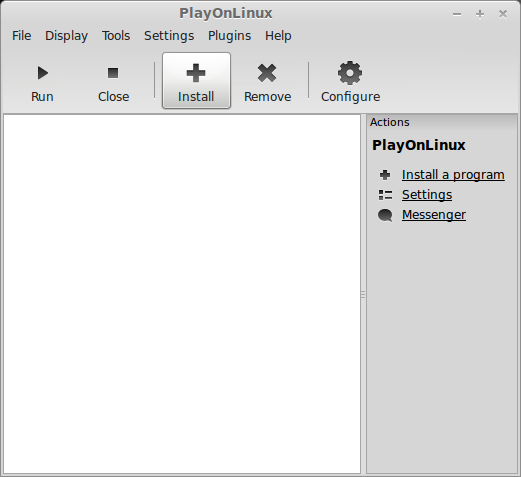Viewport: 521px width, 477px height.
Task: Click the plus icon beside Install a program
Action: (x=385, y=175)
